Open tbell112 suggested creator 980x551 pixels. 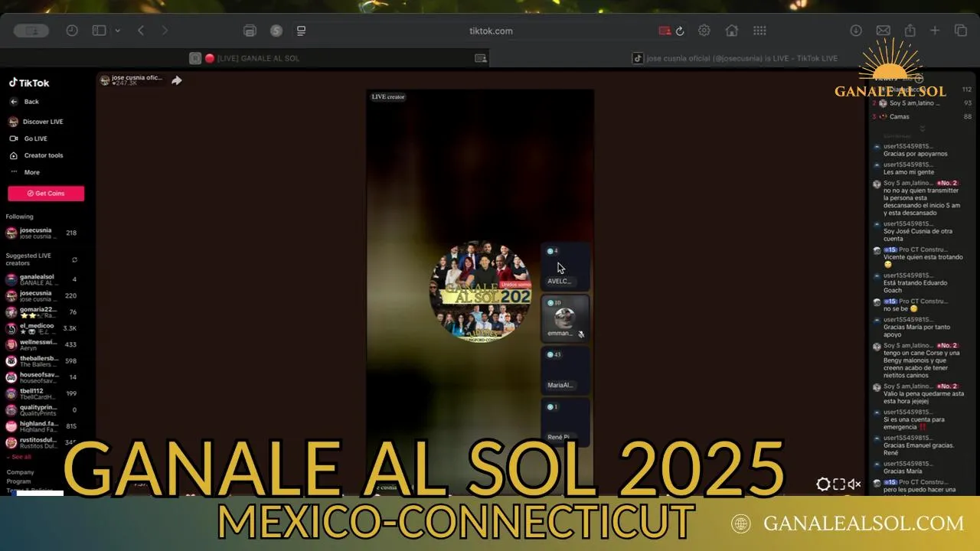pyautogui.click(x=42, y=393)
